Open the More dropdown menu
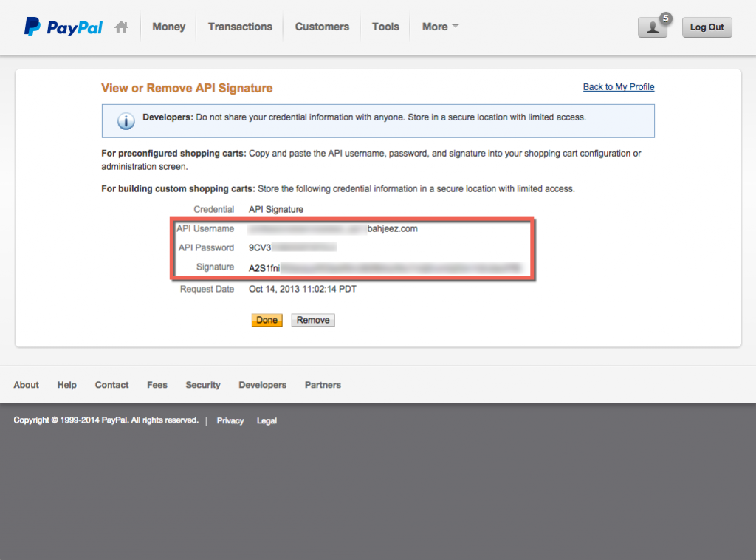Screen dimensions: 756x560 tap(439, 26)
